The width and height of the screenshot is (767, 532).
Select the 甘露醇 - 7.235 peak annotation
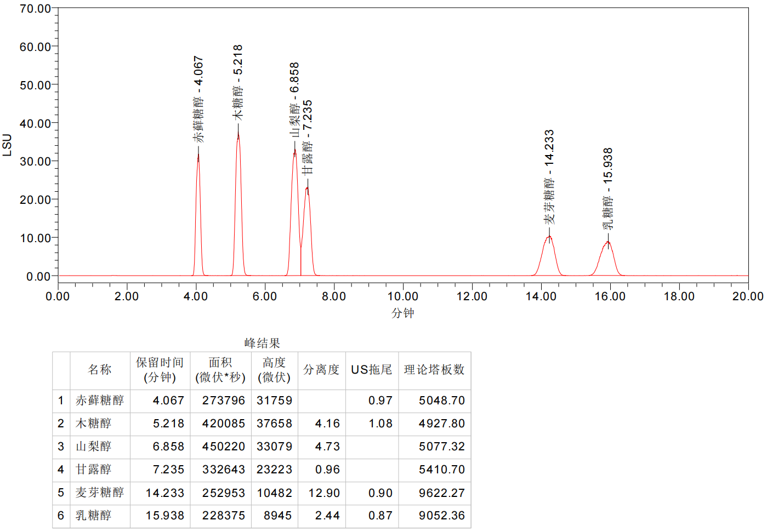click(x=308, y=137)
